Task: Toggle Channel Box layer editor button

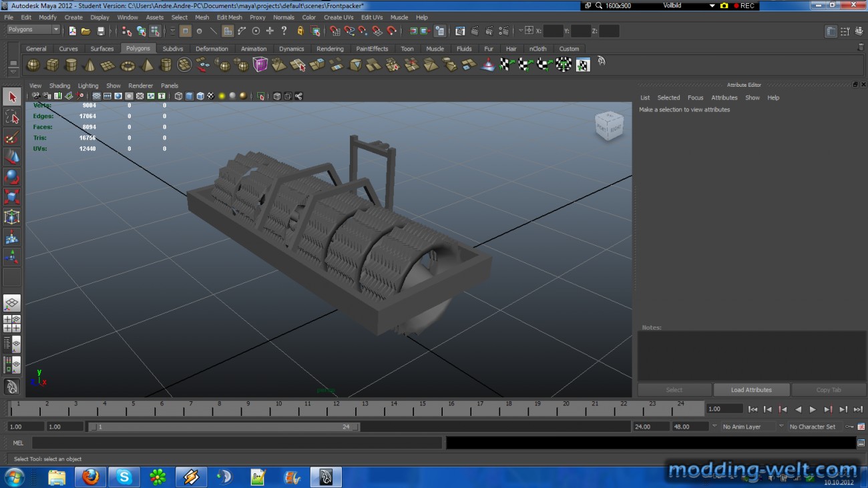Action: (859, 31)
